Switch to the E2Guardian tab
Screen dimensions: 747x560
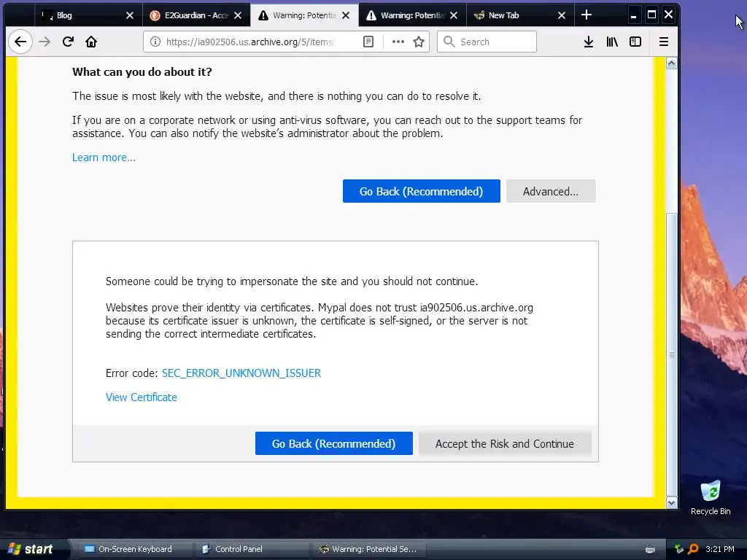click(196, 15)
